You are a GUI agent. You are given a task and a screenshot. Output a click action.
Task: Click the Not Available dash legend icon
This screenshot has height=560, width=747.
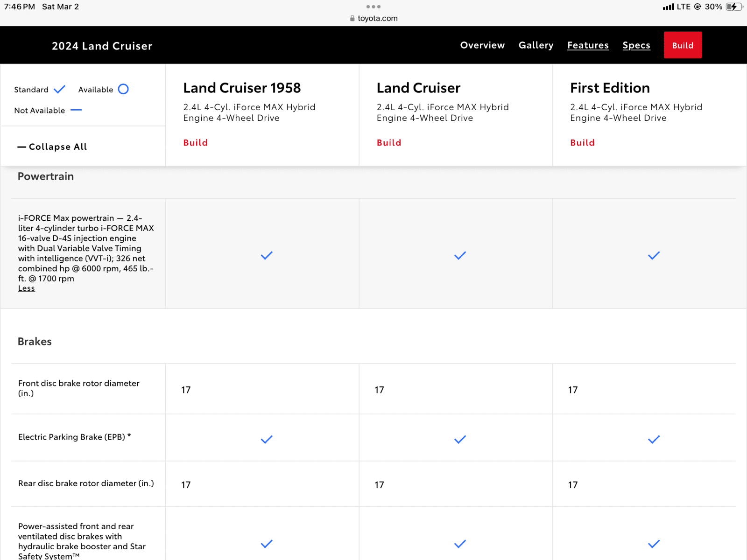pos(76,110)
